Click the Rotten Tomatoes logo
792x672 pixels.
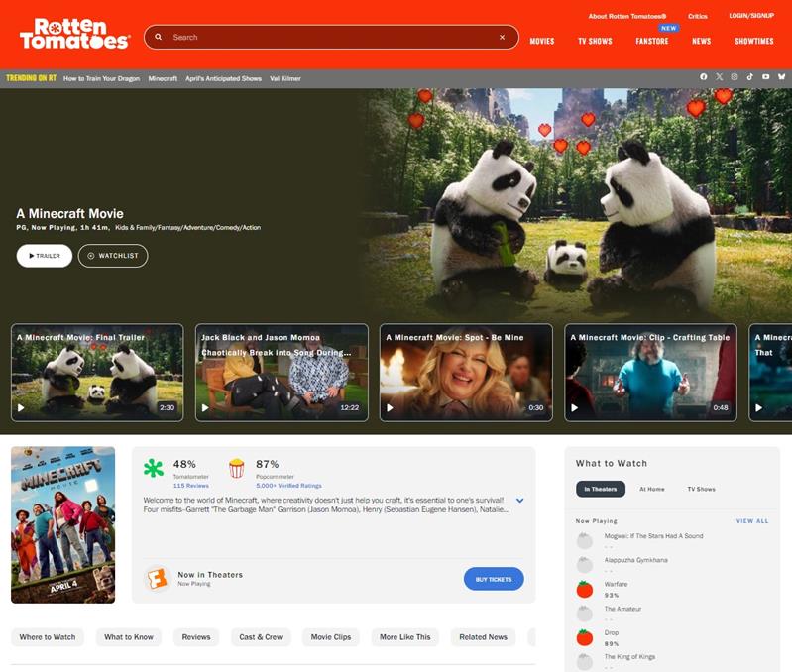(x=74, y=34)
